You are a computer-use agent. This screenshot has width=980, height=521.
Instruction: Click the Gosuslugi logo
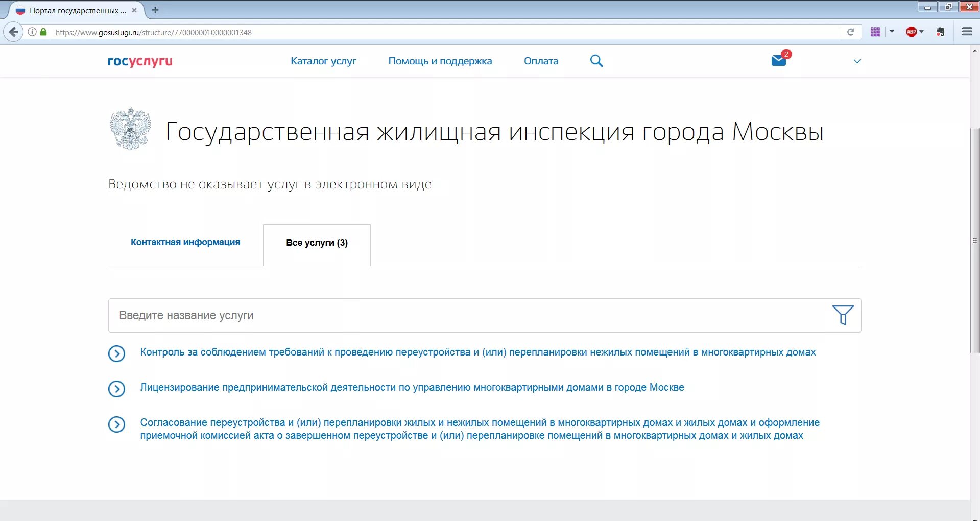pyautogui.click(x=140, y=61)
